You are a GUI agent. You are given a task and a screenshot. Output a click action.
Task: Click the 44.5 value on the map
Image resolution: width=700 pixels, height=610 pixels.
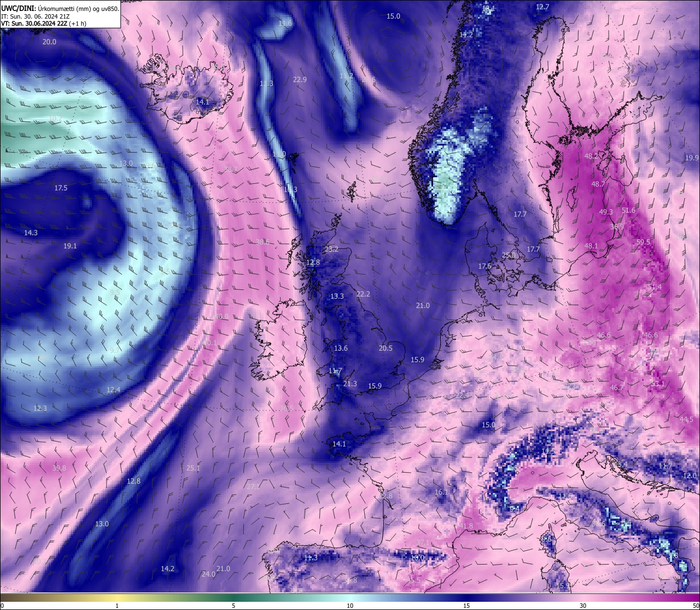tap(686, 420)
